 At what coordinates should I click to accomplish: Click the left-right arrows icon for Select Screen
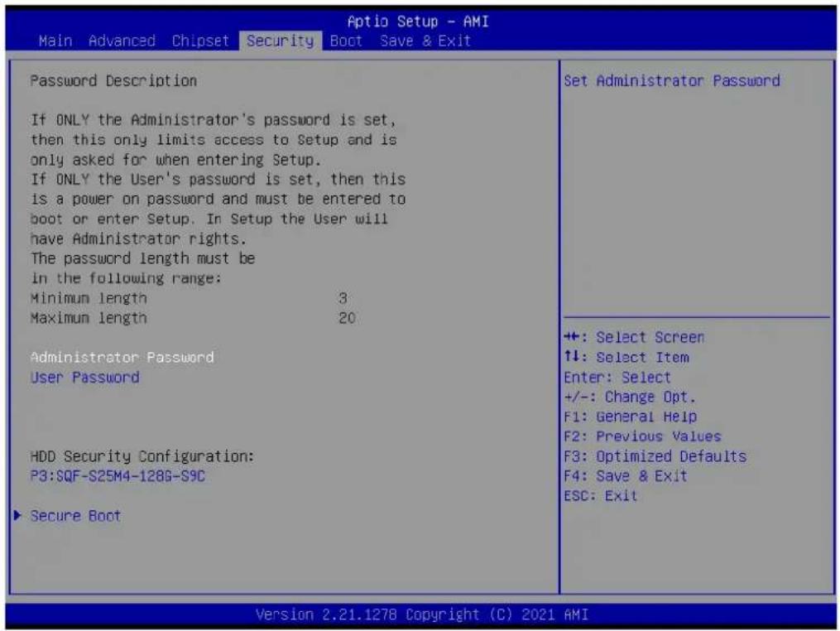click(x=573, y=337)
